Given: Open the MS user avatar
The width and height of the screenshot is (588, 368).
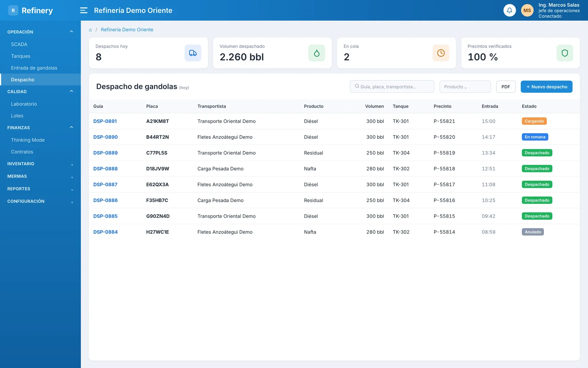Looking at the screenshot, I should tap(527, 10).
